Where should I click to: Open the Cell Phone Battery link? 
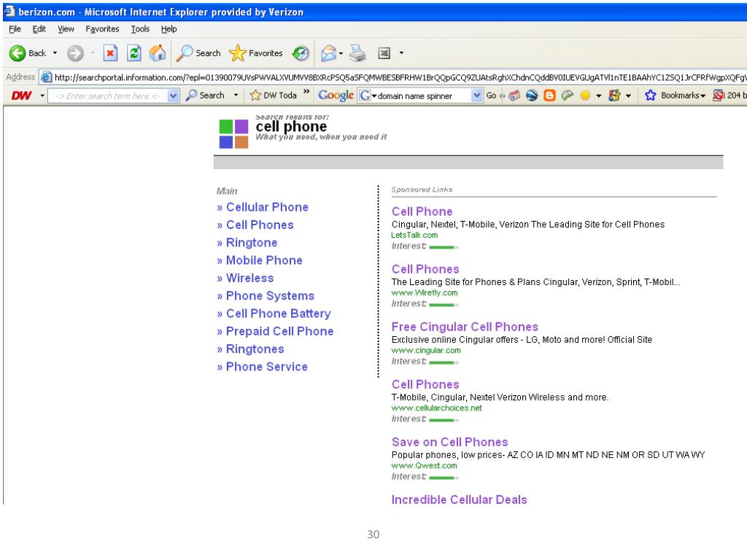(x=279, y=314)
